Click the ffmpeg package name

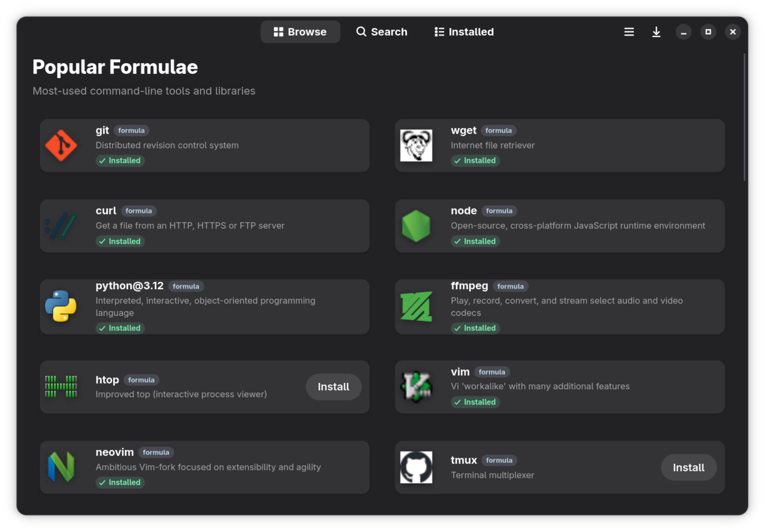pyautogui.click(x=469, y=286)
